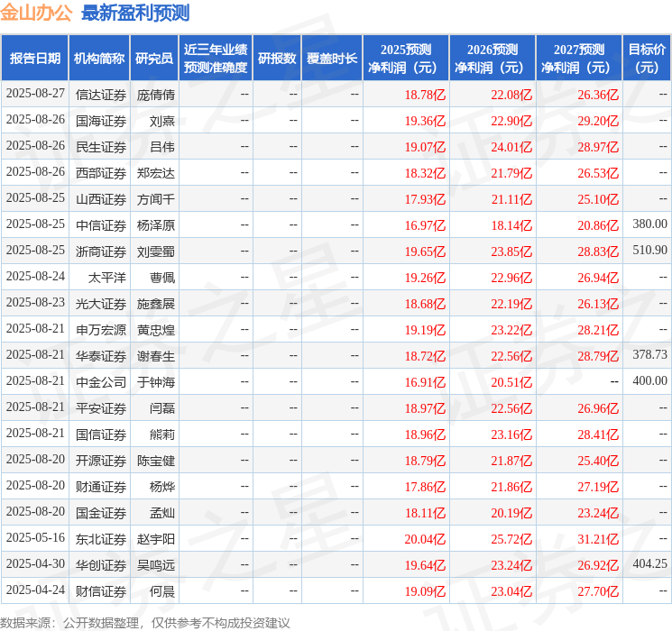672x631 pixels.
Task: Click the 20.04亿 2025 forecast value
Action: click(425, 539)
